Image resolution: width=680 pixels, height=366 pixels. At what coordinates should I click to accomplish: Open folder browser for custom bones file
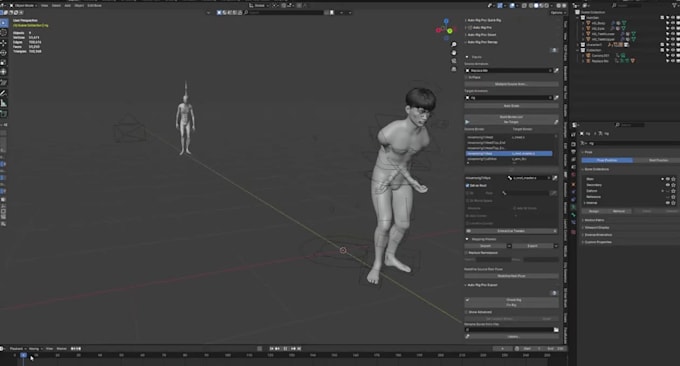point(556,330)
